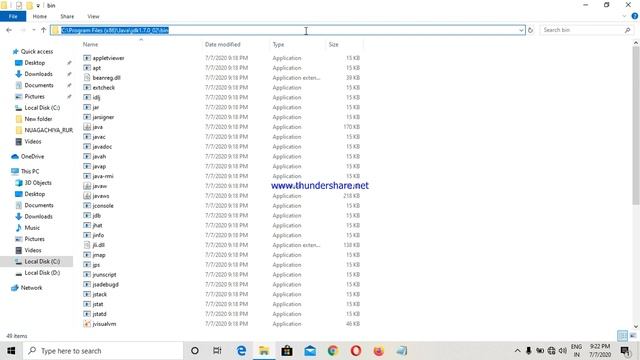Select the appletviewer application file

coord(108,58)
